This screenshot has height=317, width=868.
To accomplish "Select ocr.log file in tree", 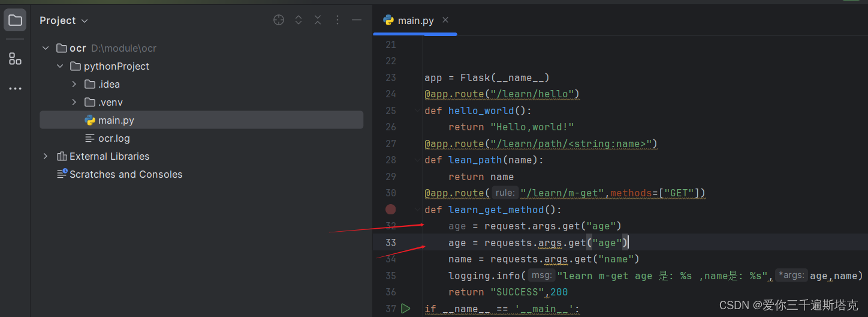I will pos(114,138).
